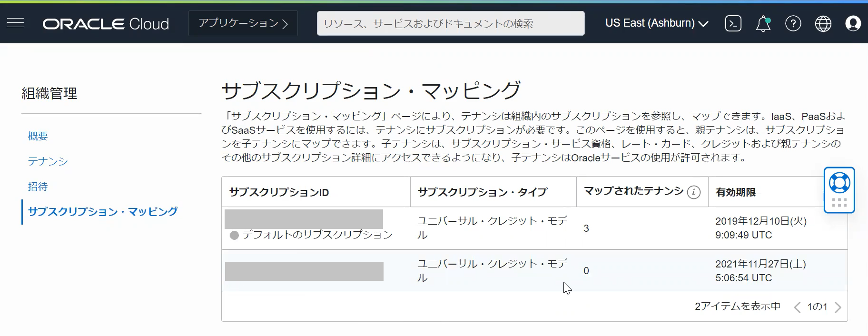The width and height of the screenshot is (868, 336).
Task: Open the language globe icon
Action: click(823, 23)
